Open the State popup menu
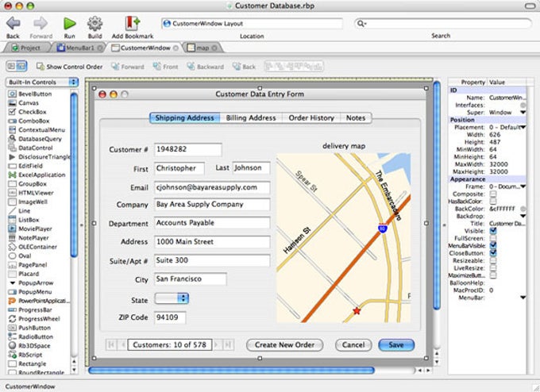540x392 pixels. coord(172,298)
